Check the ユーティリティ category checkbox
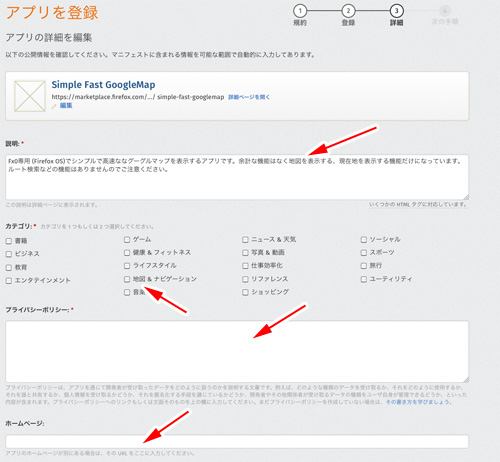 pos(364,279)
